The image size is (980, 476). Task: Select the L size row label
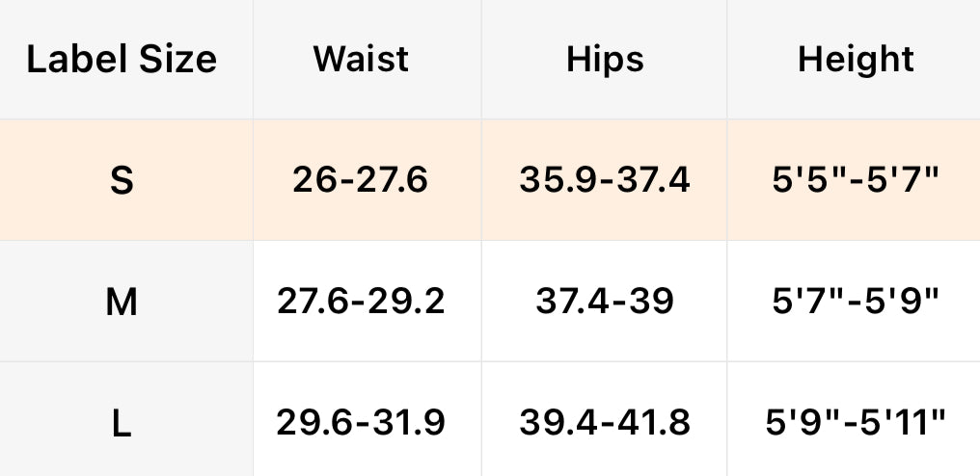(122, 422)
